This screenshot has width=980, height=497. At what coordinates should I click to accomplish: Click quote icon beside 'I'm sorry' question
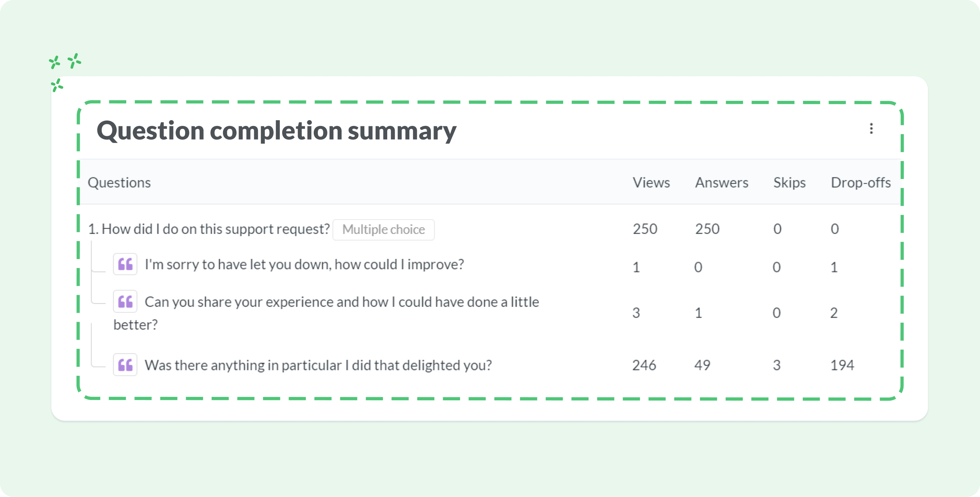(125, 264)
